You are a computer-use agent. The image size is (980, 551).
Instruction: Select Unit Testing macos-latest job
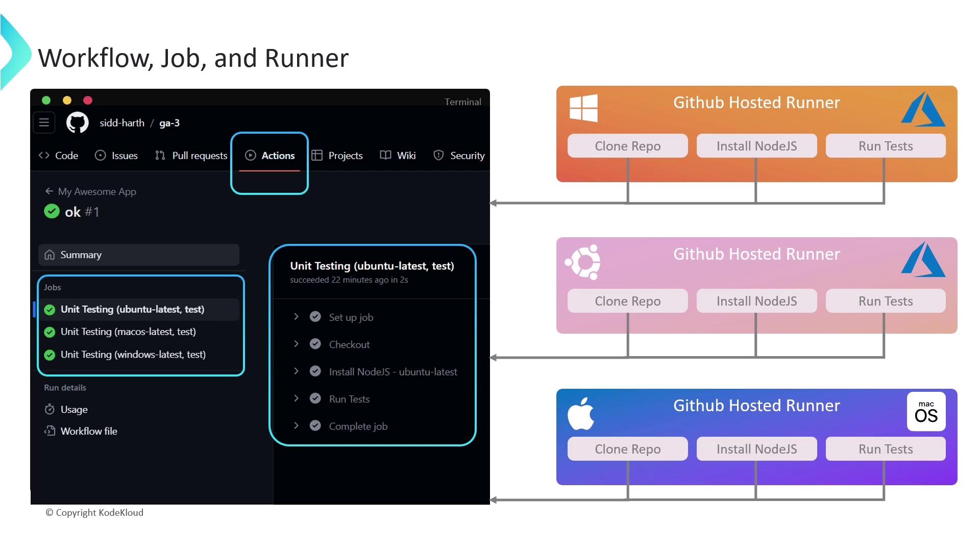(128, 332)
